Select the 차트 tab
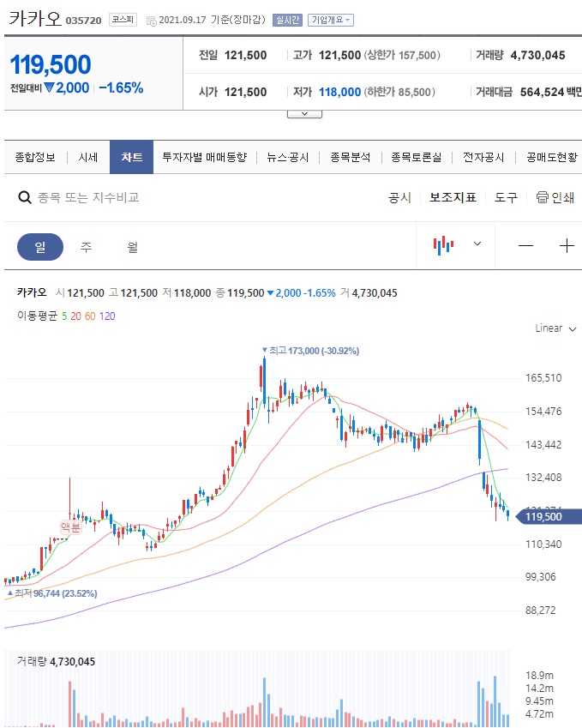Screen dimensions: 582x728 [x=131, y=157]
